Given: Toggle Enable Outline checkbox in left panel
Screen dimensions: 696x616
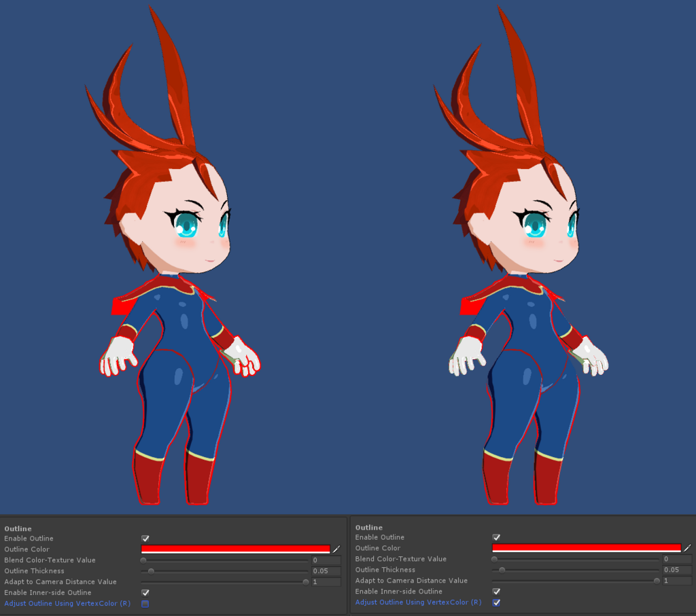Looking at the screenshot, I should pos(145,539).
